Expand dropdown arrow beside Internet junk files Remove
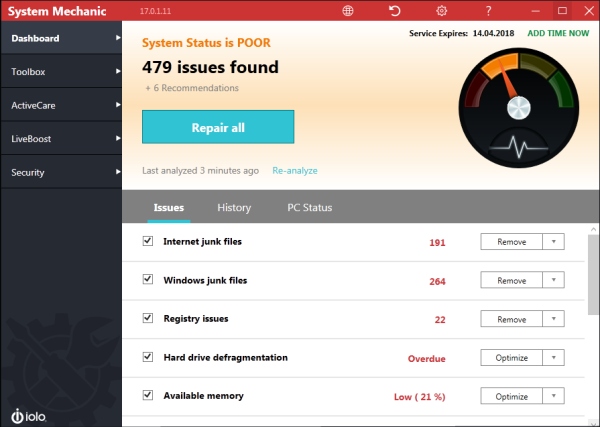This screenshot has height=427, width=600. (554, 242)
